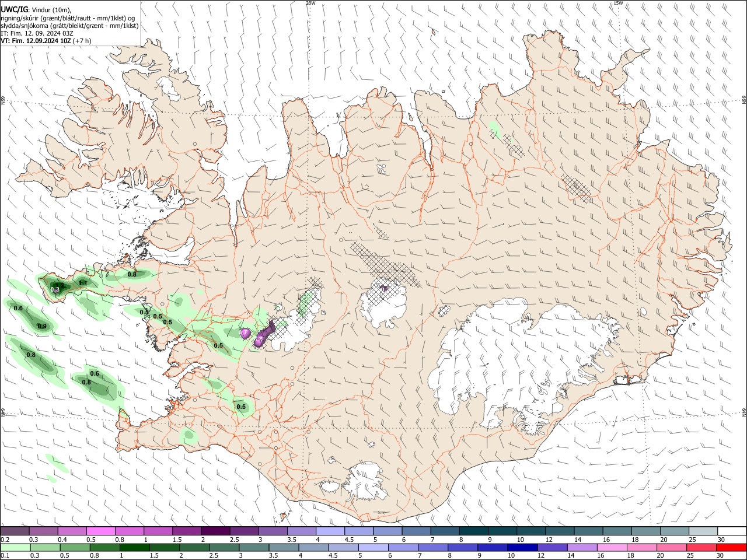This screenshot has width=747, height=560.
Task: Click the '0.1' label on the bottom scale
Action: [x=4, y=556]
